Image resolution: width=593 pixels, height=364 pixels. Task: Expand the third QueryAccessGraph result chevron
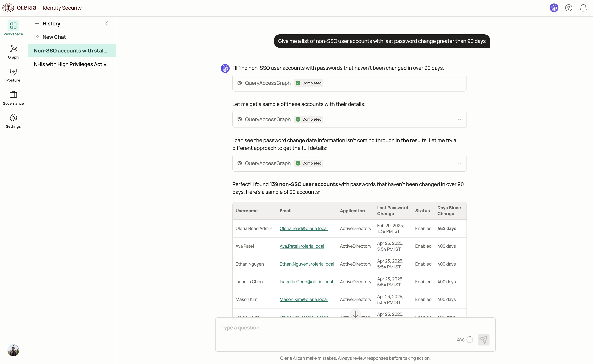pyautogui.click(x=459, y=163)
